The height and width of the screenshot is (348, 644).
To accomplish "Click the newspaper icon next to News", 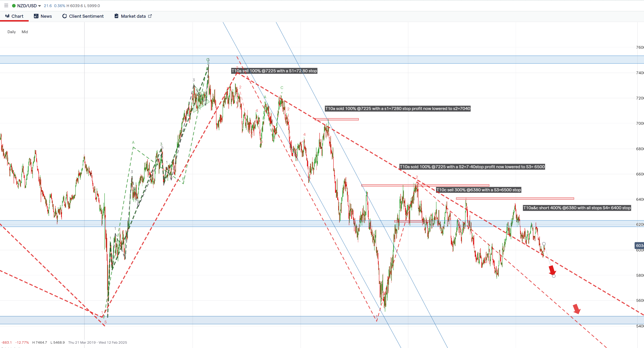I will pyautogui.click(x=36, y=16).
